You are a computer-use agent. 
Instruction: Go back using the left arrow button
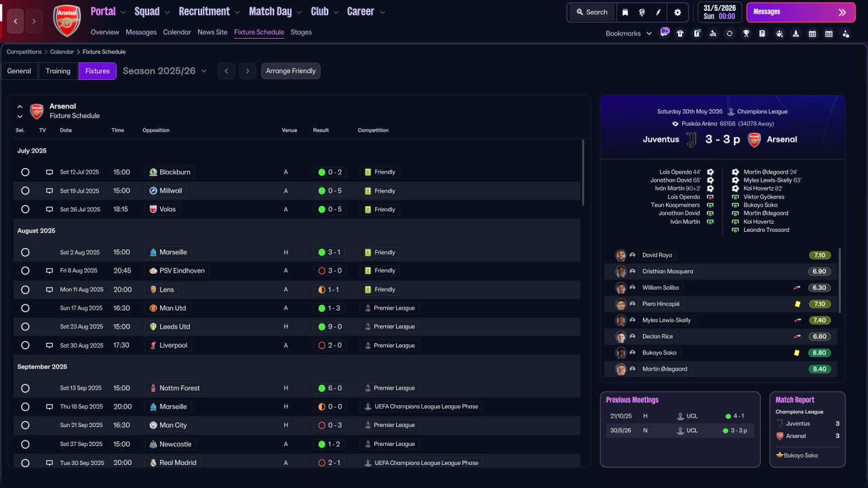coord(16,22)
